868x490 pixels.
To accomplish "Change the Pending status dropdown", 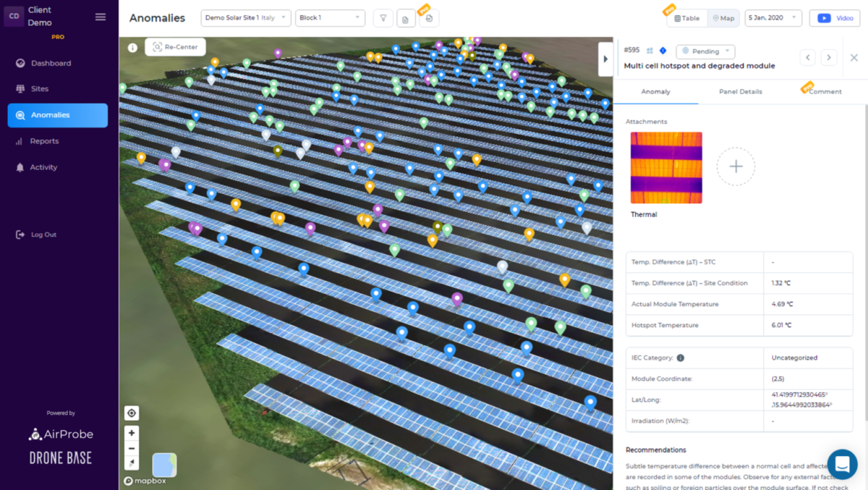I will 705,51.
